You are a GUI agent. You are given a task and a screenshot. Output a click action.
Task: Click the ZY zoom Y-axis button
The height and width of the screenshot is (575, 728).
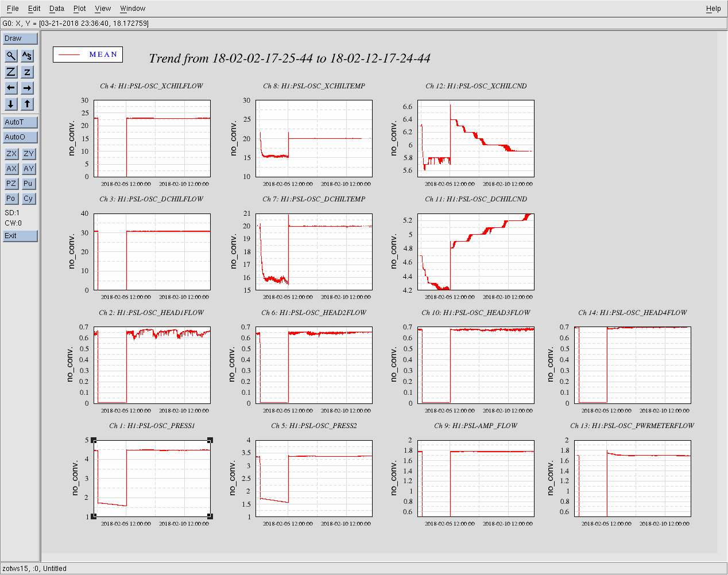(28, 154)
